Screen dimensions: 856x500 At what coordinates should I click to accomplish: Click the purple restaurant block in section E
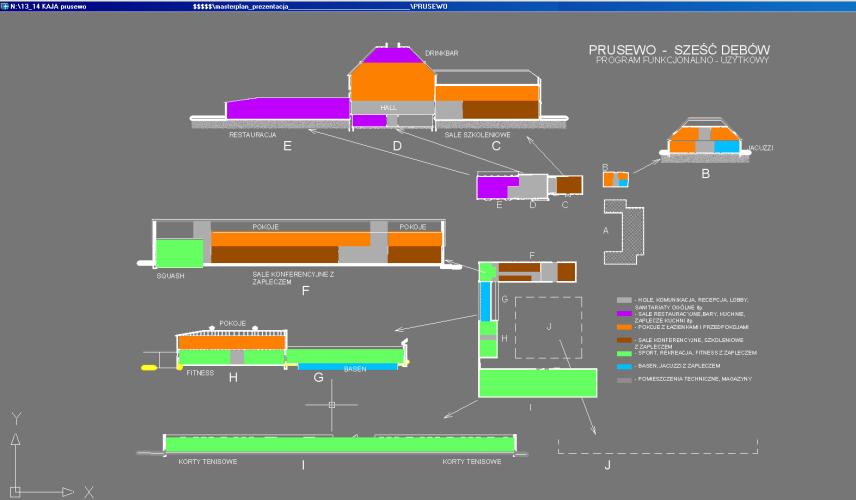tap(287, 108)
